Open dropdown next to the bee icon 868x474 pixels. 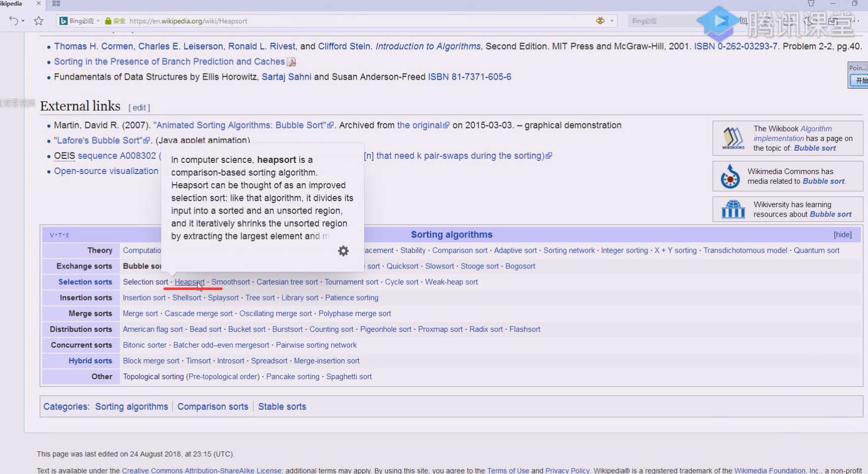click(x=612, y=21)
